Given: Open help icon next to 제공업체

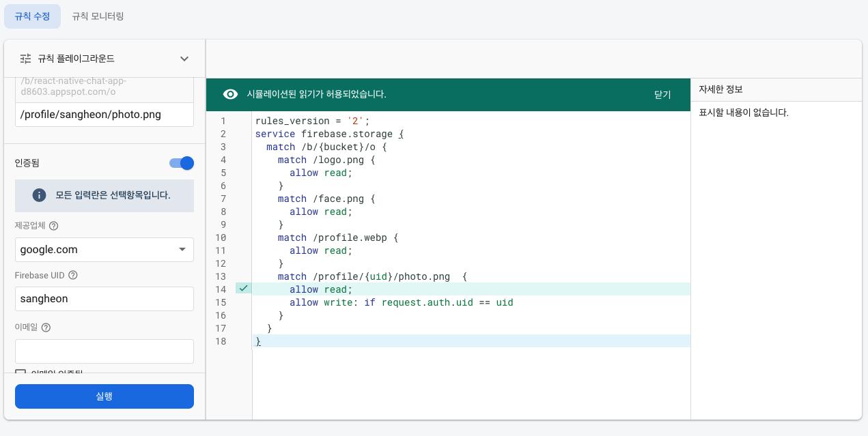Looking at the screenshot, I should 54,226.
